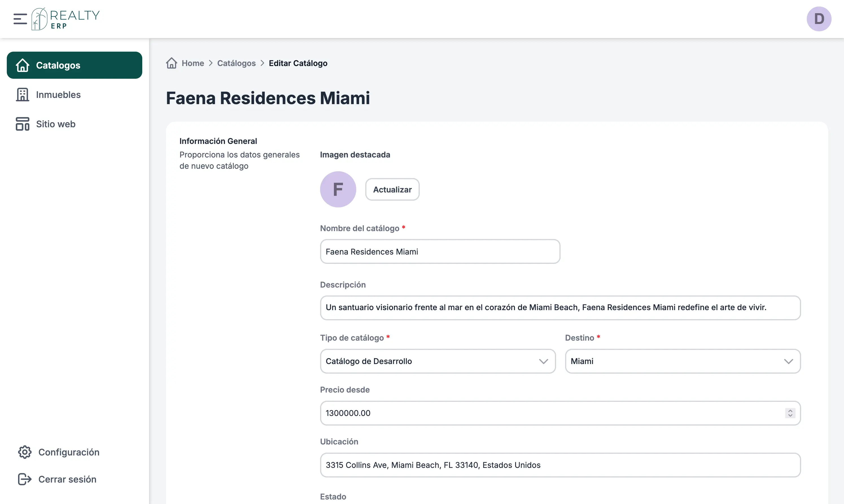
Task: Click the Realty ERP logo
Action: pos(65,19)
